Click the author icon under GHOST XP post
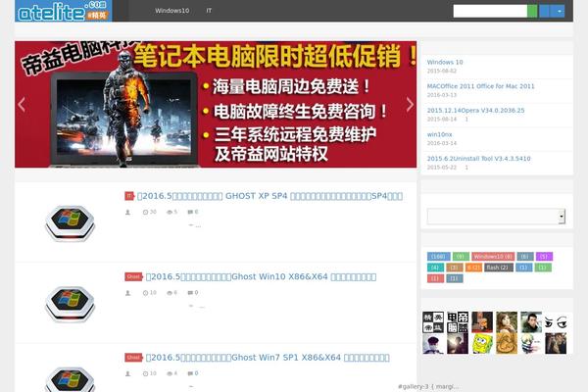 (x=127, y=213)
